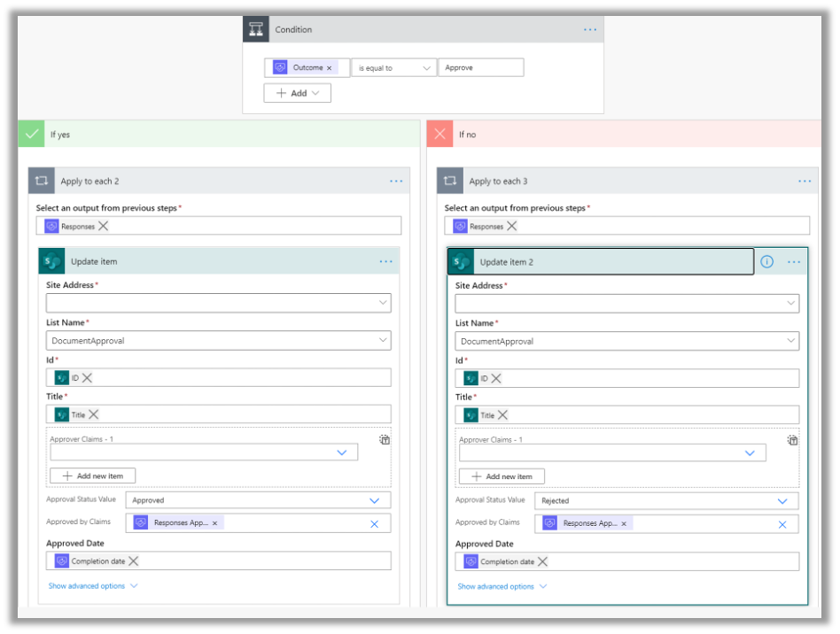Click the Update item title text
This screenshot has width=840, height=634.
94,261
